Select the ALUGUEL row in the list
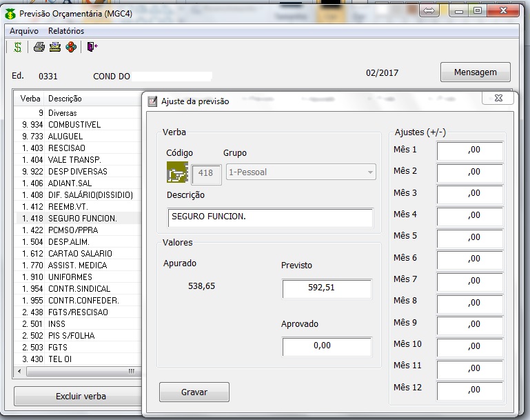The height and width of the screenshot is (420, 530). [65, 137]
